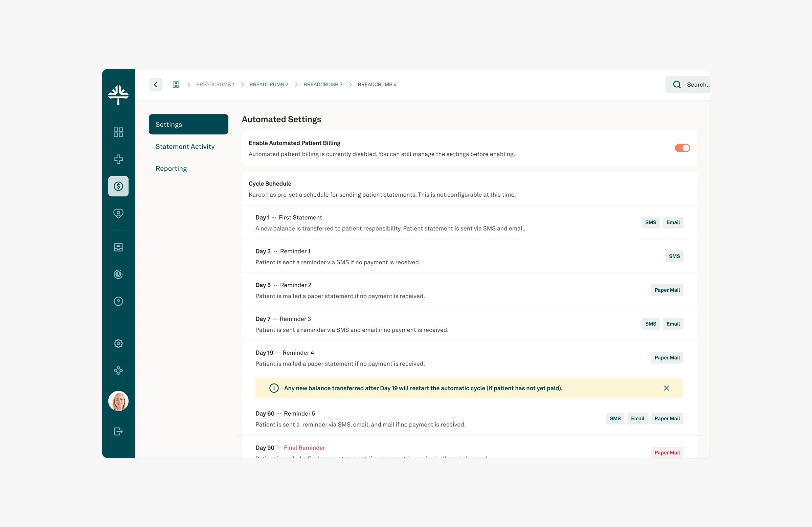Click the breadcrumb home grid icon

176,85
